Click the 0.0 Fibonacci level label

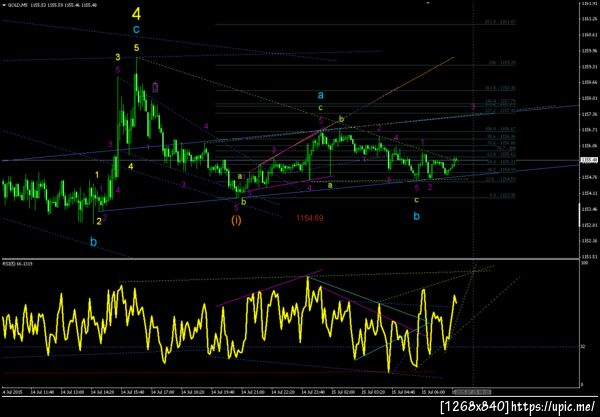click(x=502, y=195)
